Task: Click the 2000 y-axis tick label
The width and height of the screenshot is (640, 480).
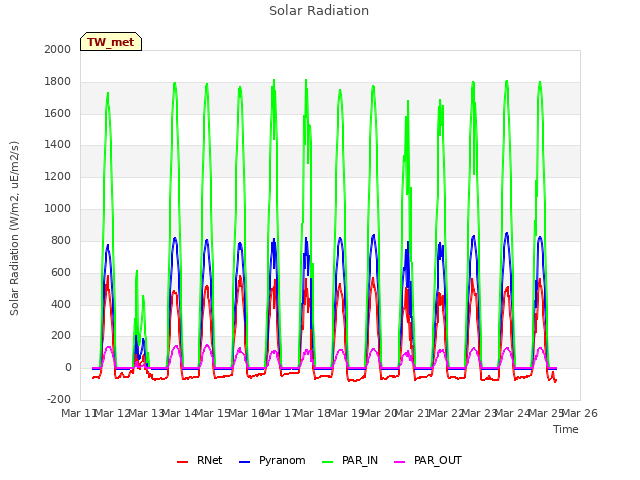Action: (x=58, y=49)
